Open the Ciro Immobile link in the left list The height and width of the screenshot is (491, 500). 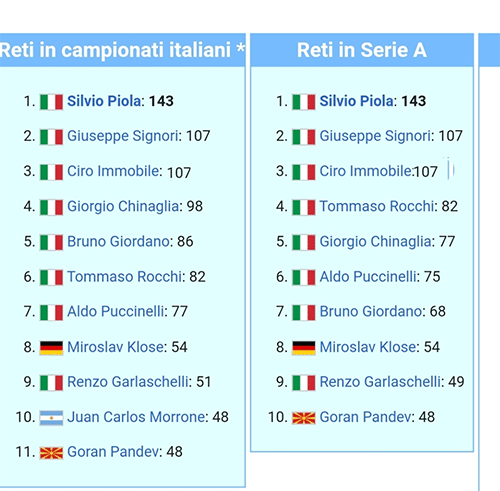tap(113, 171)
